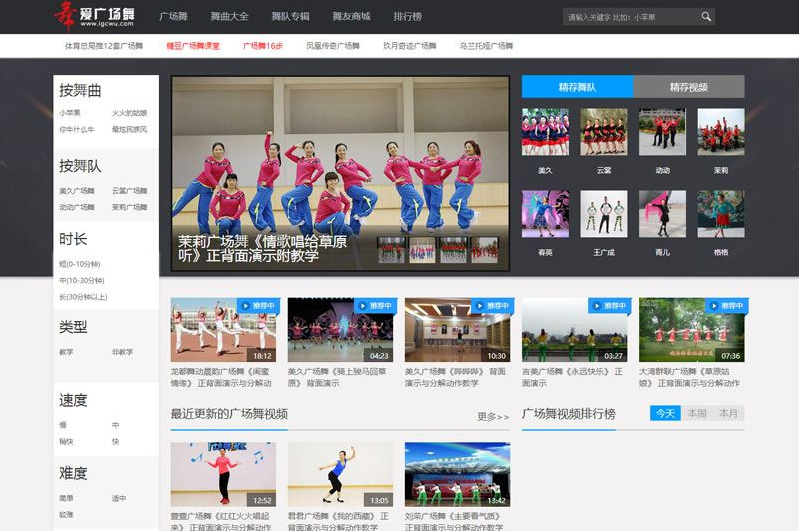Open the 云裳 dance team thumbnail
The image size is (799, 531).
pyautogui.click(x=604, y=131)
